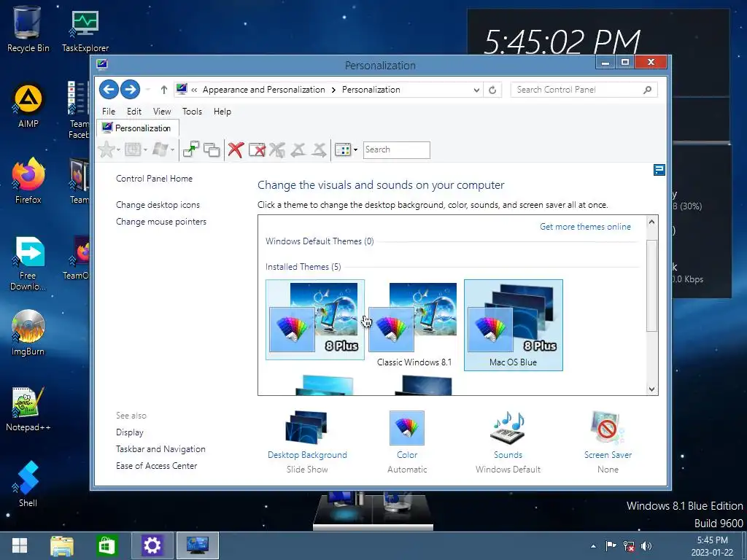
Task: Click the green-arrow clone window toolbar icon
Action: 191,149
